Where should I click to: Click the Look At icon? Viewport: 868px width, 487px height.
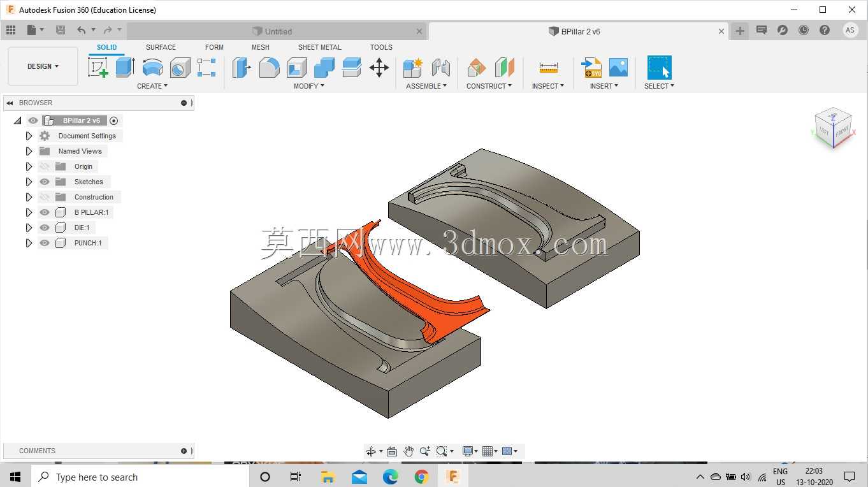392,451
